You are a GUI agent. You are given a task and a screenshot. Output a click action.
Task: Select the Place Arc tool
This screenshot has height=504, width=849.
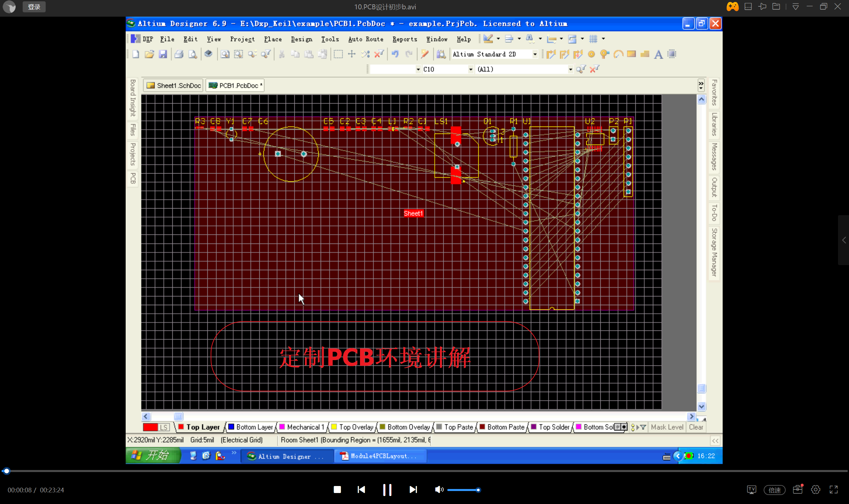pos(618,54)
